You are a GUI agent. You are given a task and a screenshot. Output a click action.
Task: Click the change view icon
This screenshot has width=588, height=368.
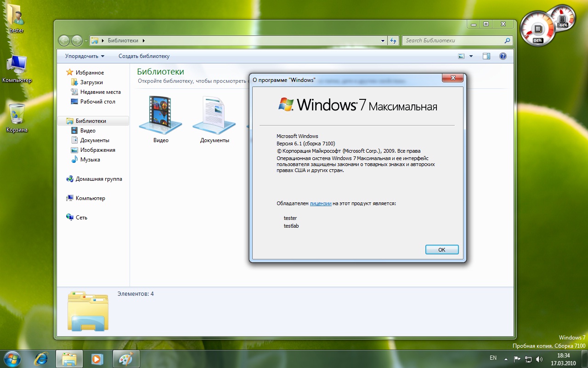tap(461, 56)
